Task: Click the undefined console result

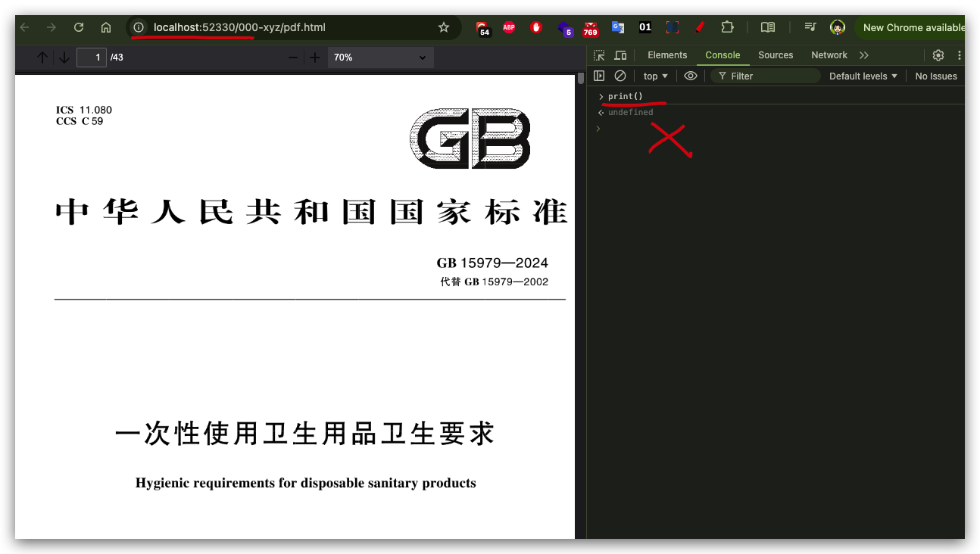Action: pos(630,112)
